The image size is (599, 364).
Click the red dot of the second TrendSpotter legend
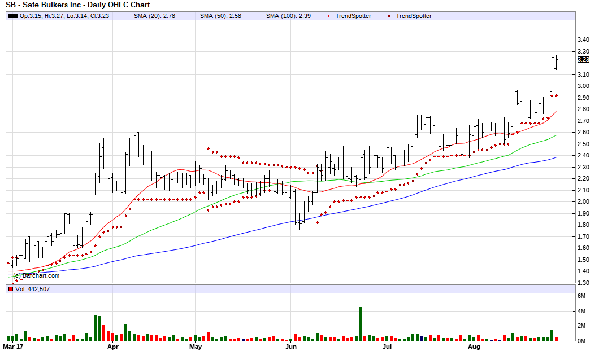coord(389,16)
